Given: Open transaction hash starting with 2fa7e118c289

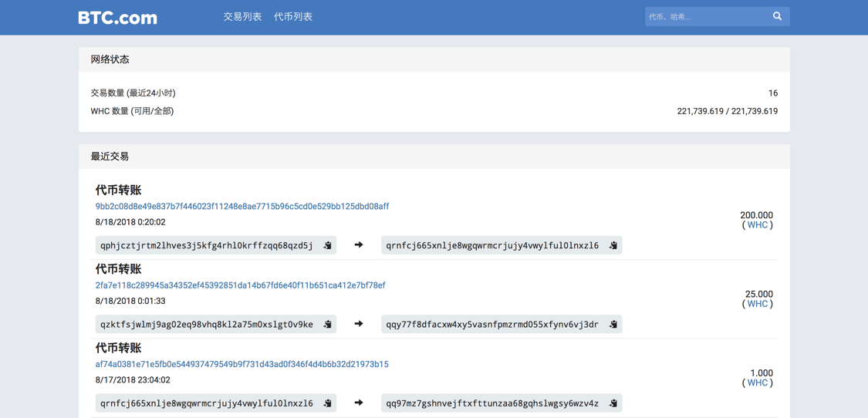Looking at the screenshot, I should 240,285.
